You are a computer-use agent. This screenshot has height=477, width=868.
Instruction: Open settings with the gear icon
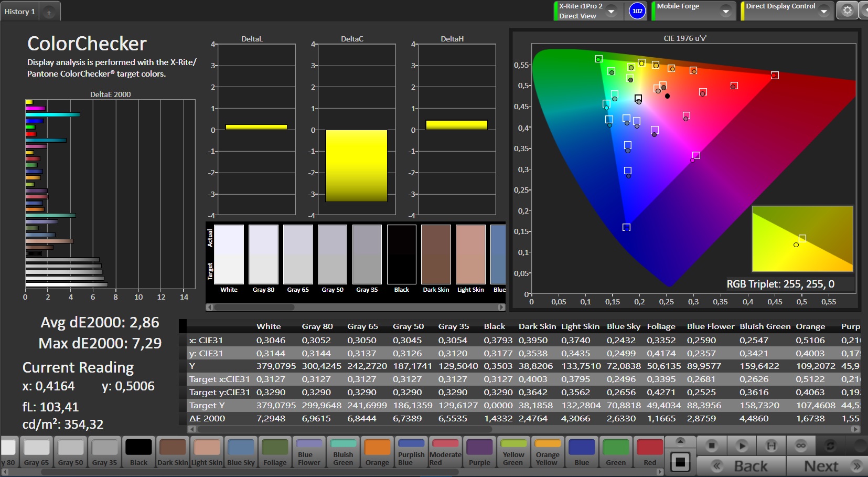pyautogui.click(x=847, y=10)
